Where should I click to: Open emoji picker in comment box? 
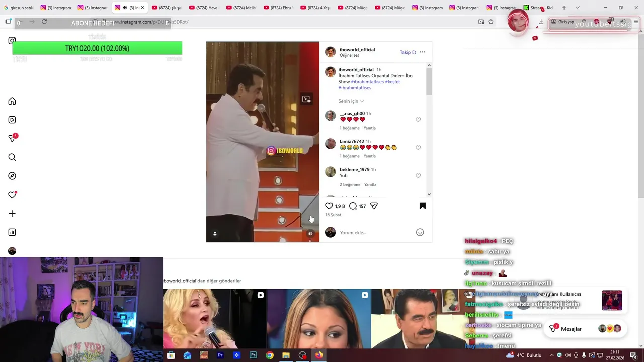[420, 232]
